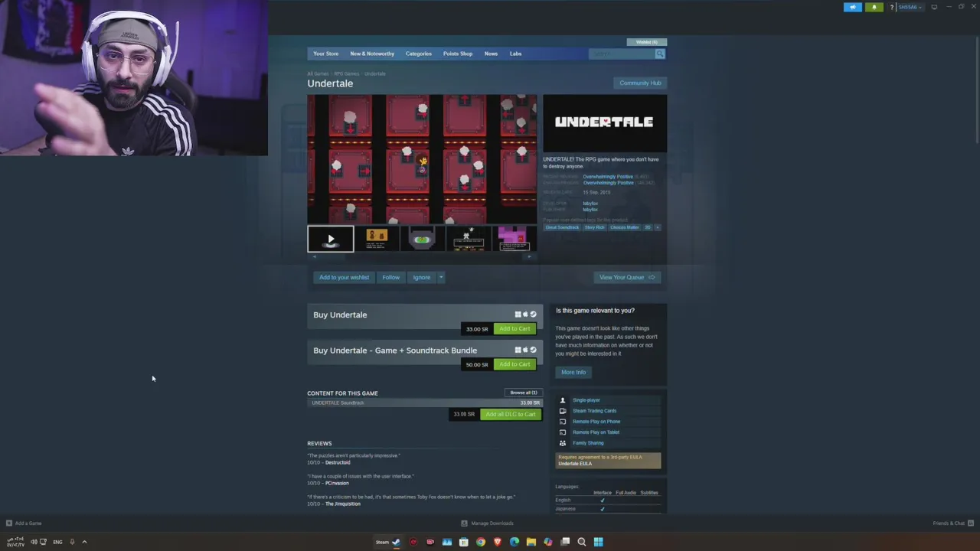Open the Destructoid review source

coord(338,462)
